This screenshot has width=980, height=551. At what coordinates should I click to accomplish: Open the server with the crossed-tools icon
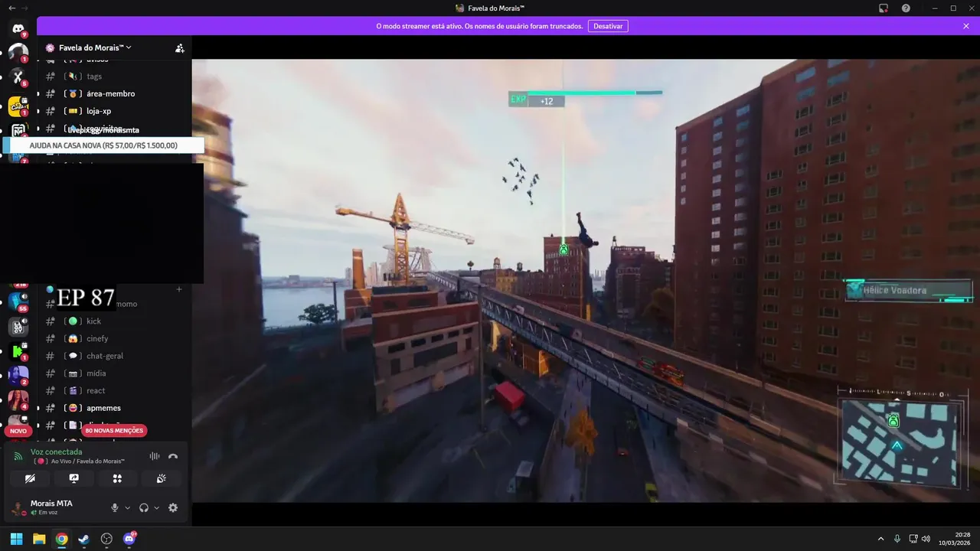point(18,77)
